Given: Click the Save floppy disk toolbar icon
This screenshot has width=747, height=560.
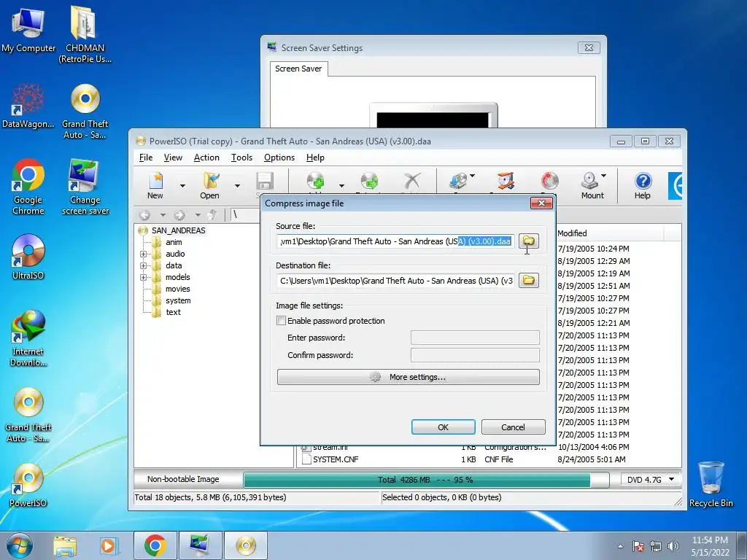Looking at the screenshot, I should (264, 182).
